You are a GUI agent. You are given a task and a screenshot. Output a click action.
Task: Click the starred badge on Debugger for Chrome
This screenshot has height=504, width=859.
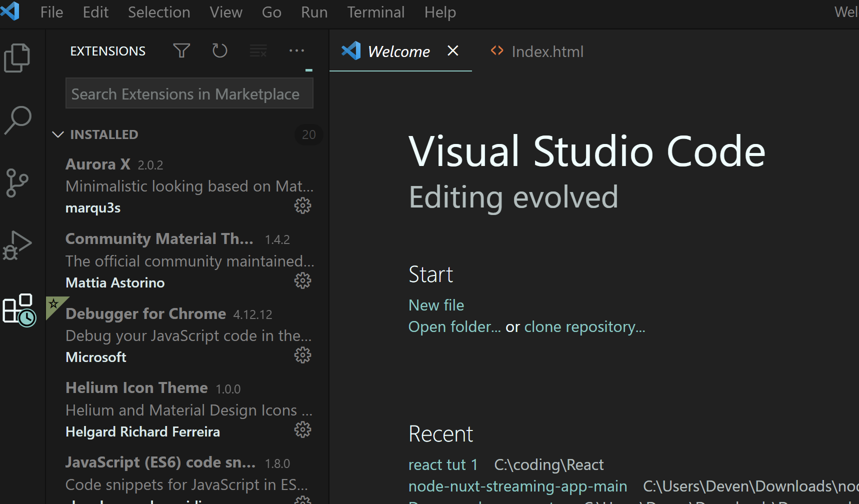(54, 305)
